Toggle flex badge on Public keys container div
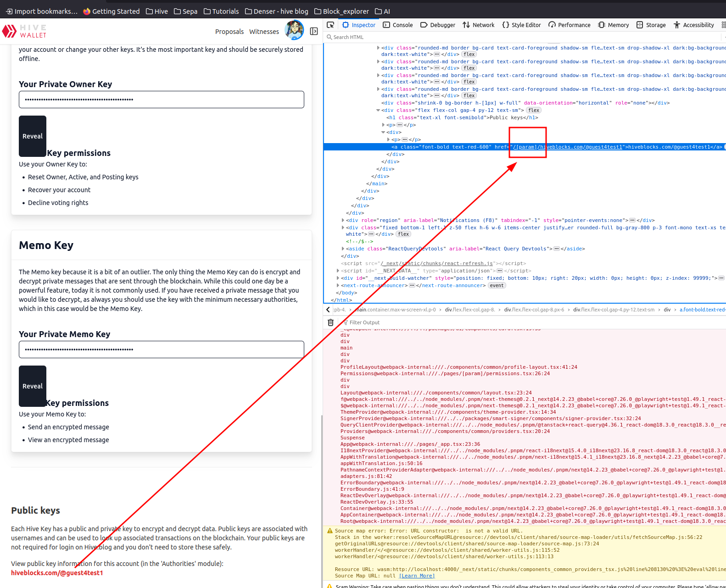This screenshot has width=726, height=588. (x=534, y=110)
